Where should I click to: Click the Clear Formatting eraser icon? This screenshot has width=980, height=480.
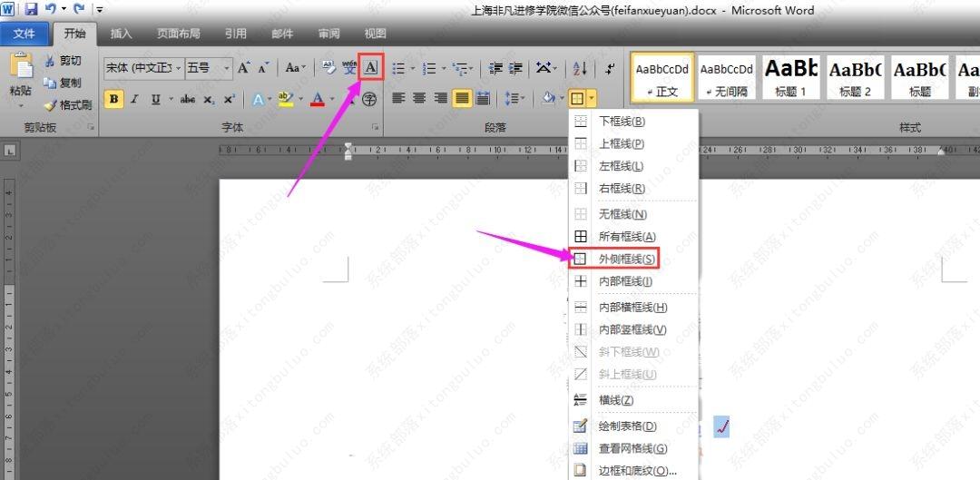(x=328, y=68)
